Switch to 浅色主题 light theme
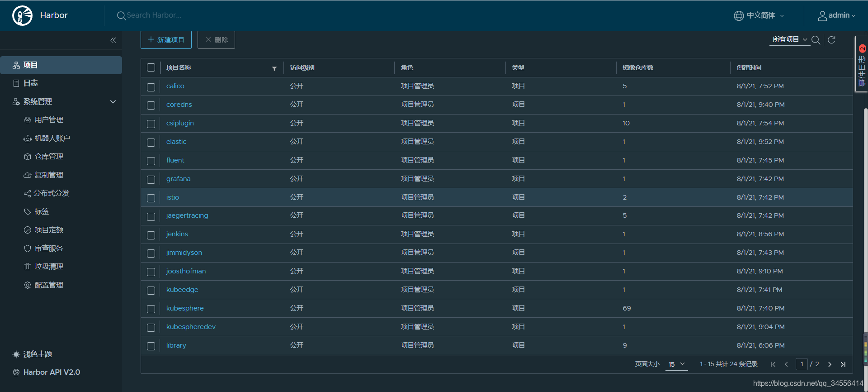 coord(38,354)
